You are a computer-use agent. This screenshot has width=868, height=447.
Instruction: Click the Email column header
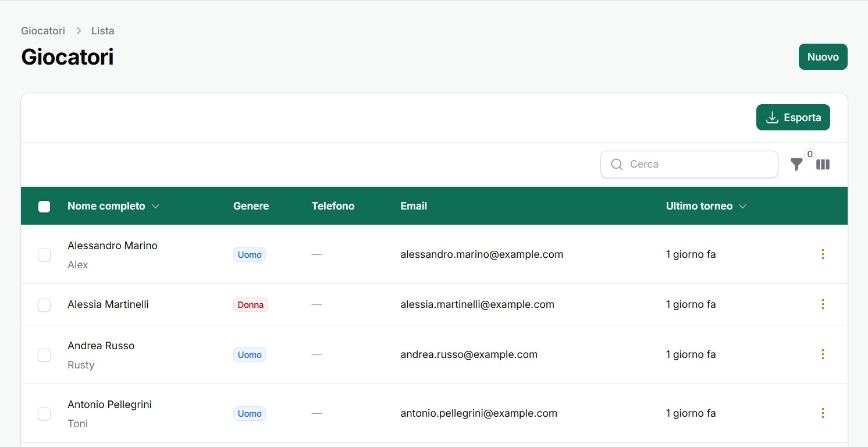point(414,206)
